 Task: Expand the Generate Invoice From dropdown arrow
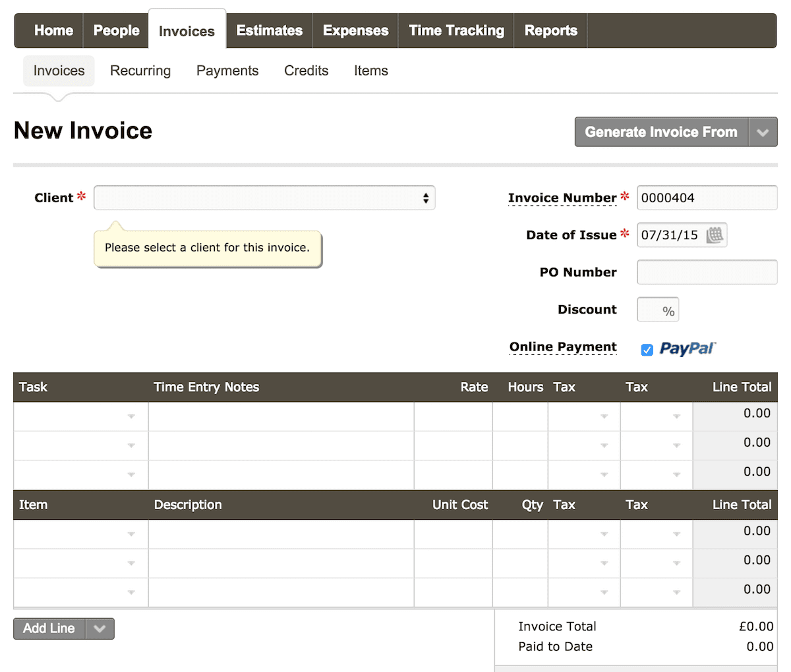(763, 132)
